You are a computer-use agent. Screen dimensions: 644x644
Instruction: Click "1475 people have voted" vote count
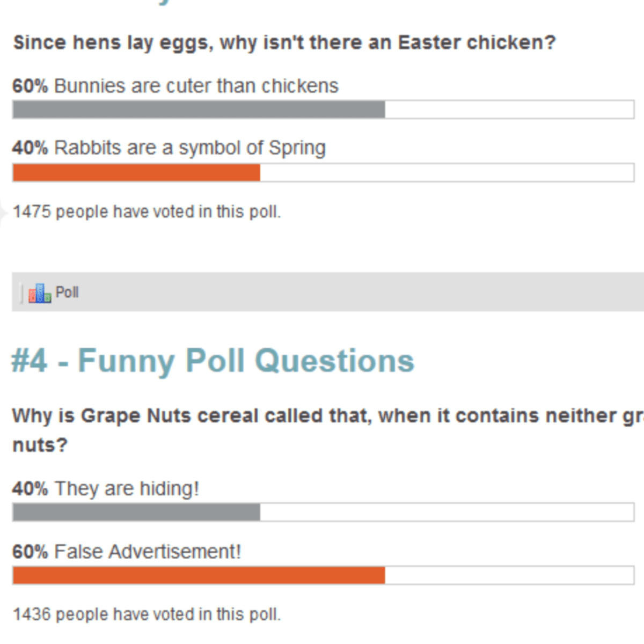coord(147,212)
